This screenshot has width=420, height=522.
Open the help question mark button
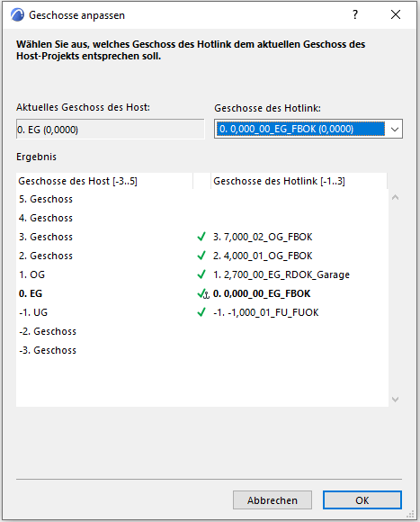pyautogui.click(x=355, y=14)
